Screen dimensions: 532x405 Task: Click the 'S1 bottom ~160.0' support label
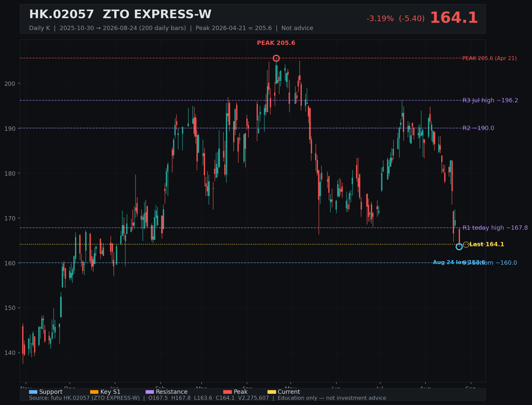coord(490,263)
